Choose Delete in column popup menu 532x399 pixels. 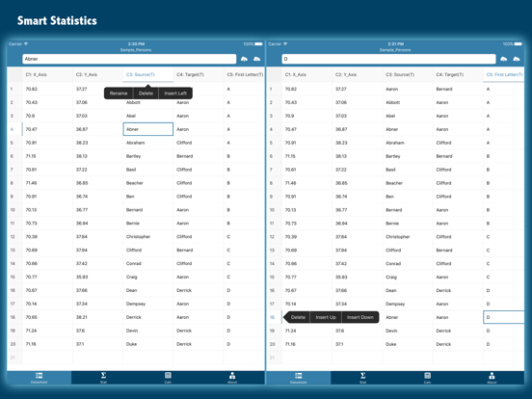click(146, 93)
